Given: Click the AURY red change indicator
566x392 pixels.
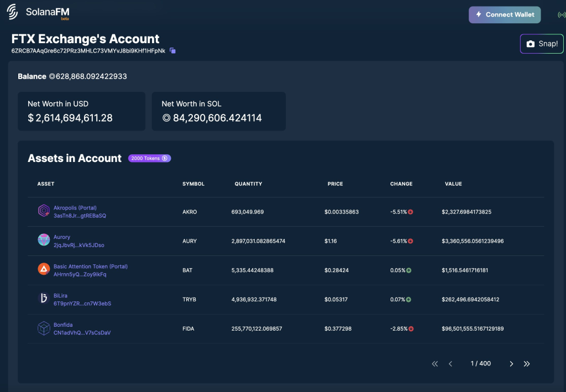Looking at the screenshot, I should click(x=411, y=241).
